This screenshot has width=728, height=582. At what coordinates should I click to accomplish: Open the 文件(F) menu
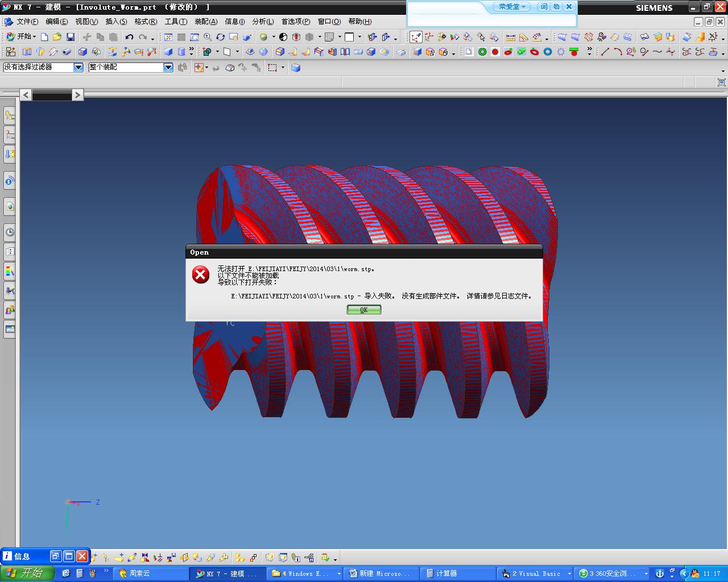coord(27,22)
